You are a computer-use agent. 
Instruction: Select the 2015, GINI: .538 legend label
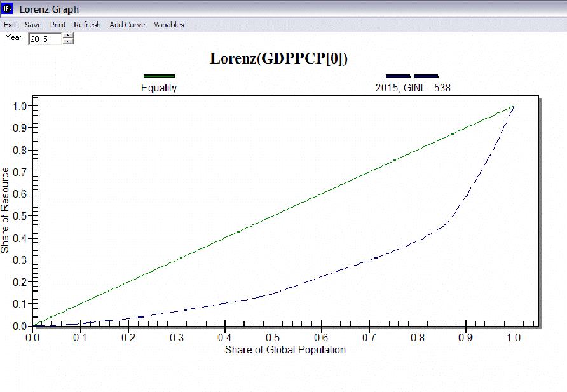click(413, 88)
